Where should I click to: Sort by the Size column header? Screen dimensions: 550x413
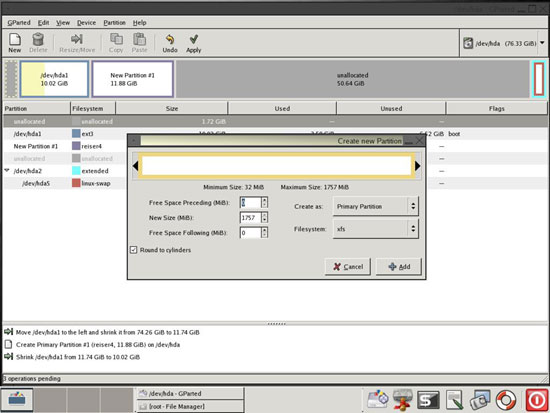pyautogui.click(x=172, y=108)
